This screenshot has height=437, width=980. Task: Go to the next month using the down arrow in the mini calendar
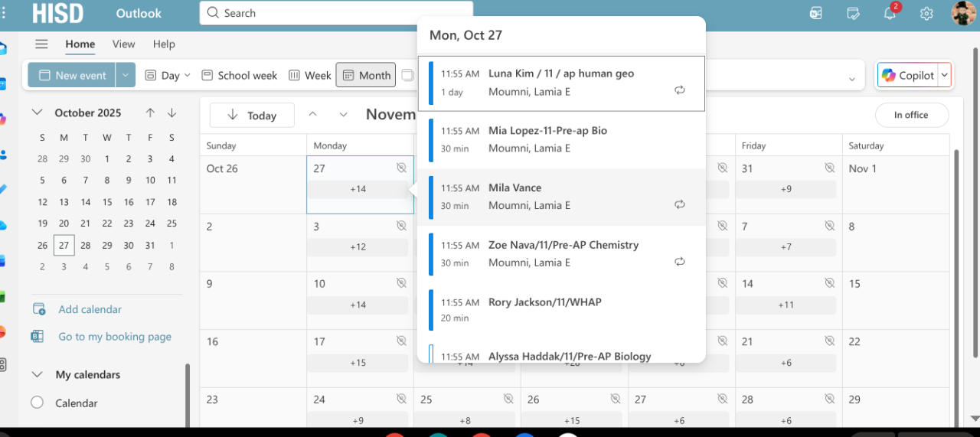171,113
